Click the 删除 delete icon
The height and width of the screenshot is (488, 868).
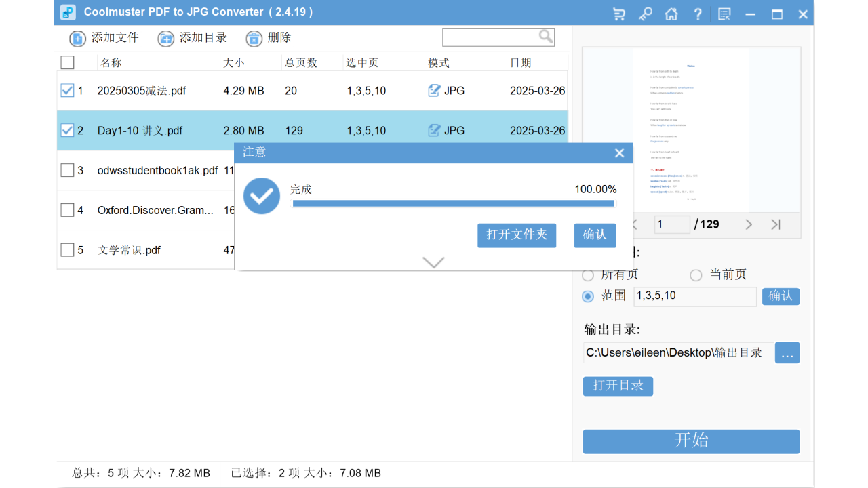tap(254, 38)
